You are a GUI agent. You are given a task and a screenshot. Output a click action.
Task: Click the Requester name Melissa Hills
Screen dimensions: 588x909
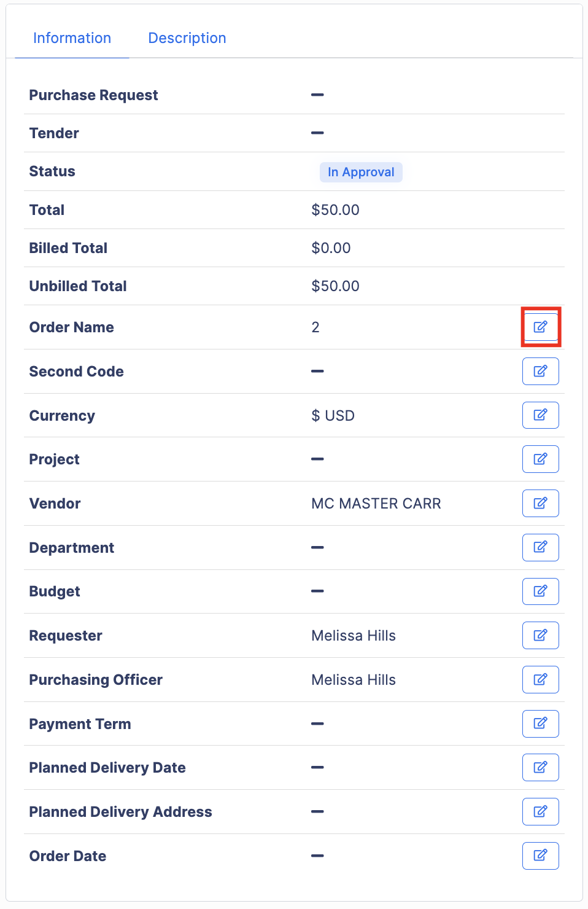pyautogui.click(x=354, y=636)
